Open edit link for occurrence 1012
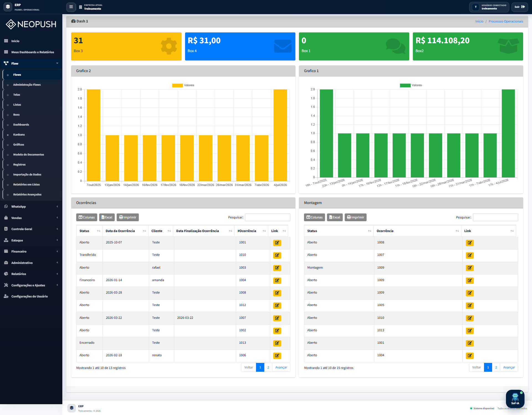 277,305
